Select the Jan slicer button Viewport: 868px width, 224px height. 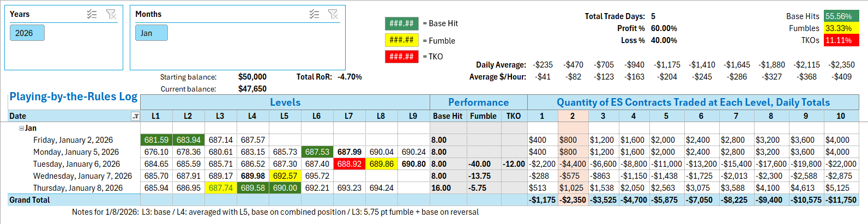pos(151,33)
